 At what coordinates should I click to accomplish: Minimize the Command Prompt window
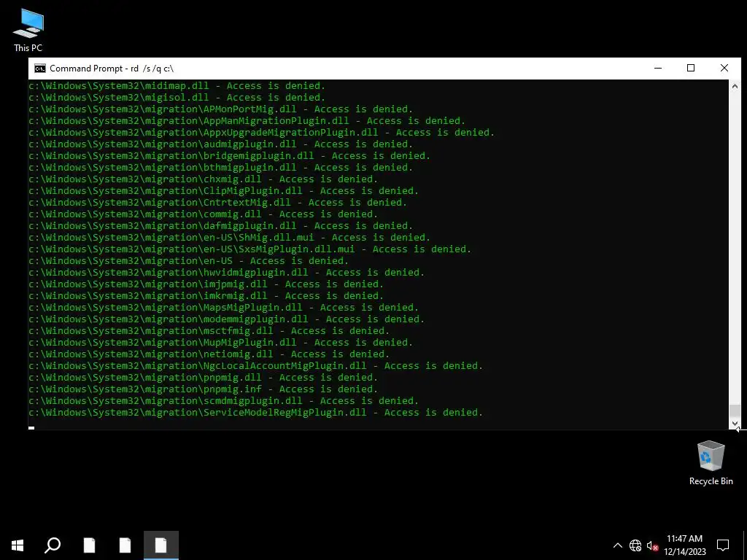click(658, 69)
